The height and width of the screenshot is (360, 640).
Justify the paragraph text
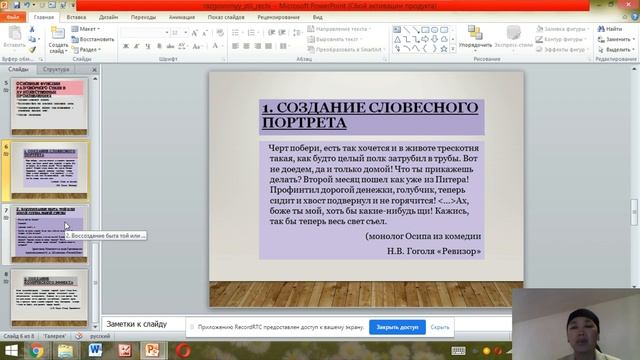[x=268, y=46]
